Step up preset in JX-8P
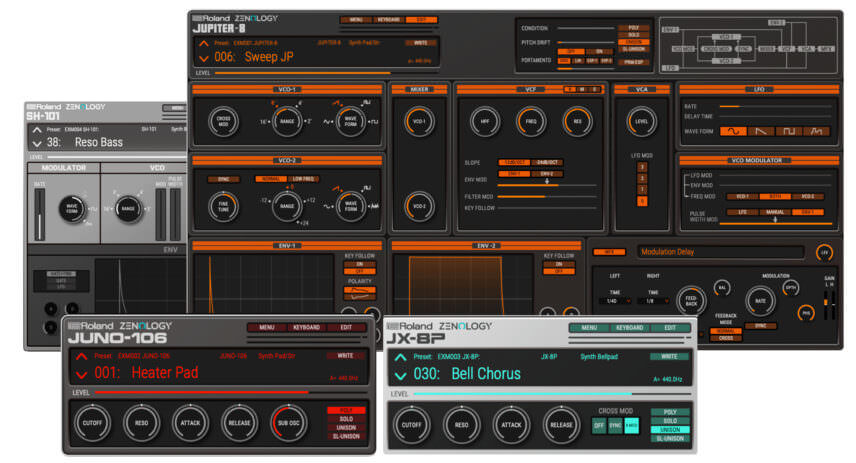 pyautogui.click(x=400, y=357)
